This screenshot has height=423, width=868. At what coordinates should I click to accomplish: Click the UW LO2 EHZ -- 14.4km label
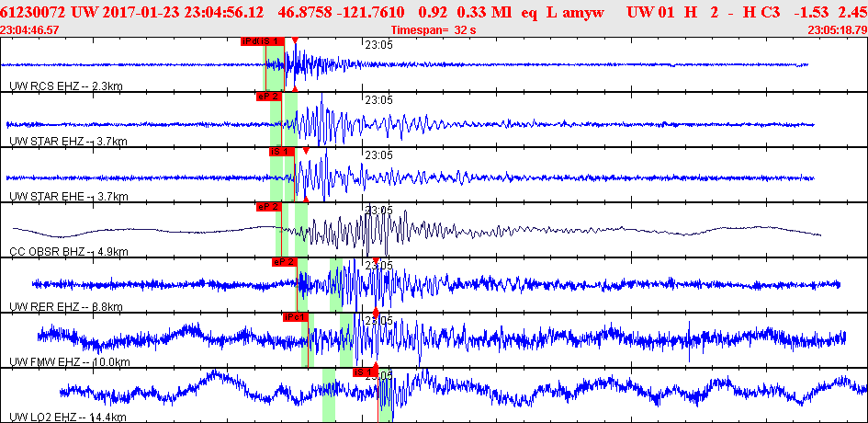click(x=68, y=417)
